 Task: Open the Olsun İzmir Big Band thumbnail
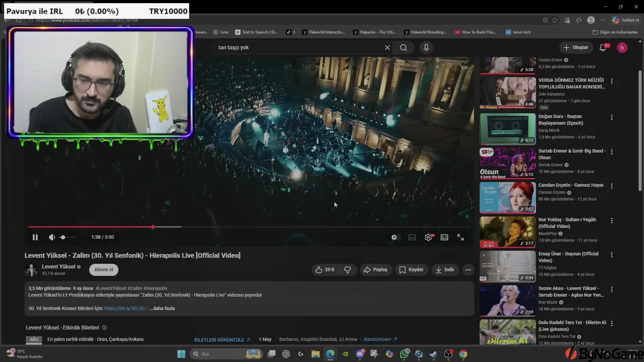[508, 163]
